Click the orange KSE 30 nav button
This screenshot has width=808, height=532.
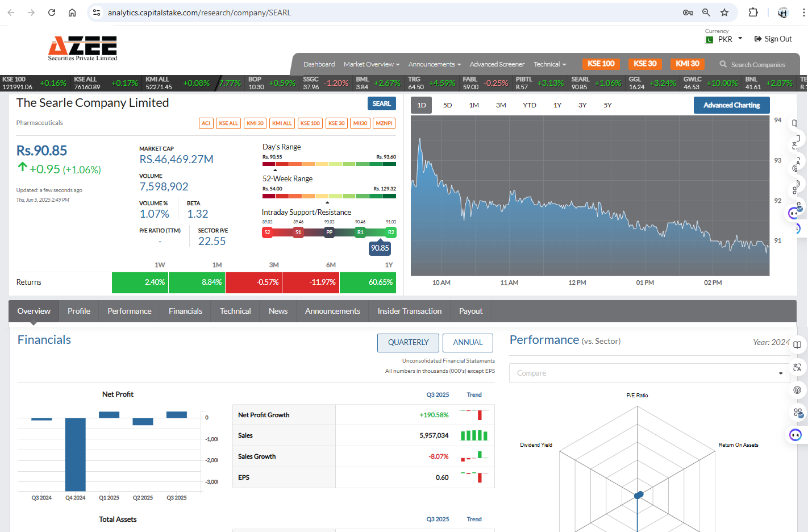(645, 64)
